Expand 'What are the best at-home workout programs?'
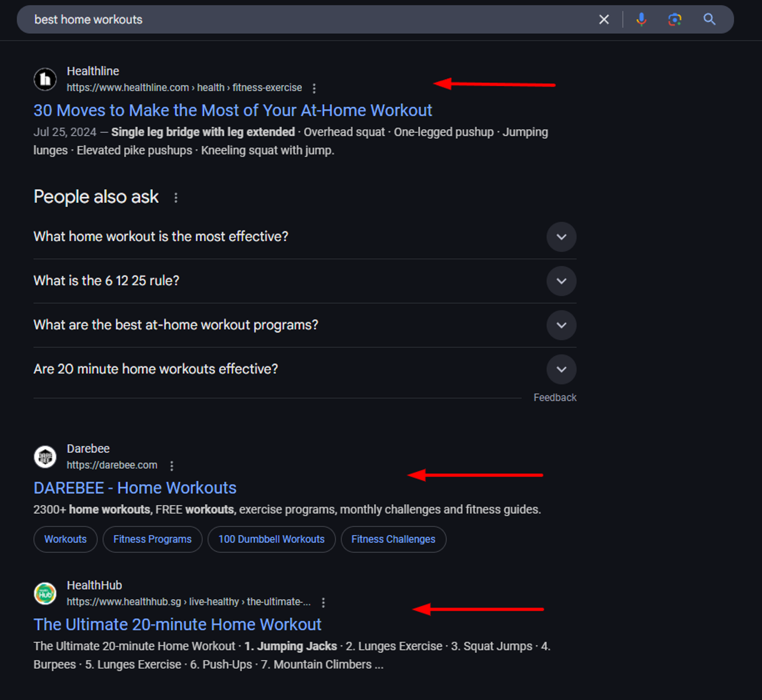 pos(305,325)
